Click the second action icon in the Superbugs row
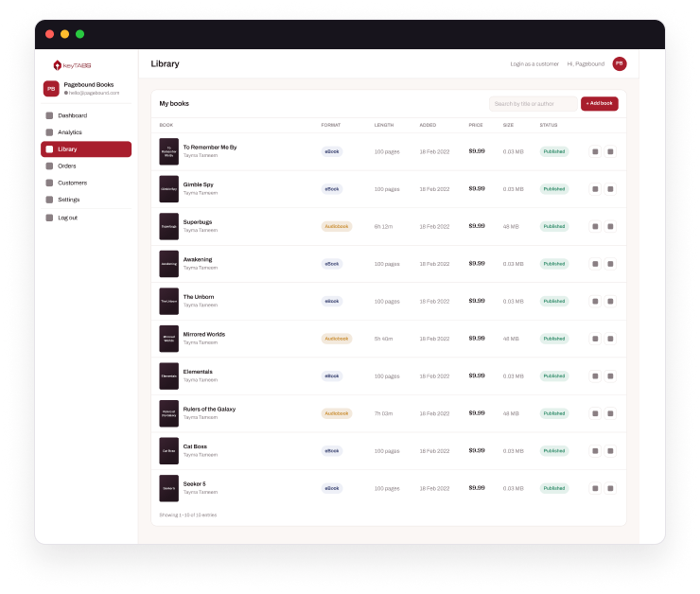 pos(610,227)
